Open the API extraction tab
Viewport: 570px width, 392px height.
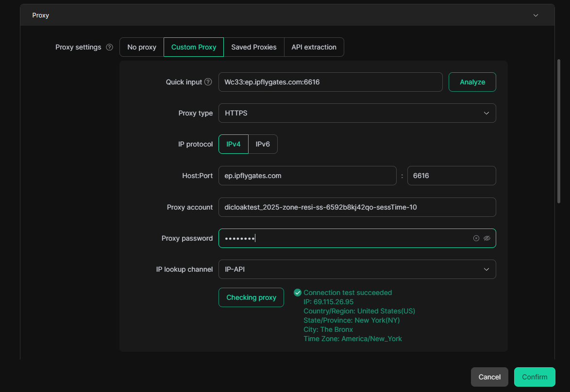coord(314,47)
